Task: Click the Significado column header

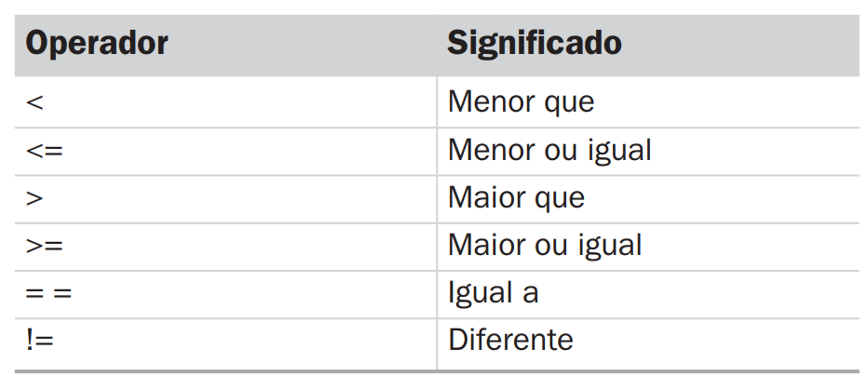Action: coord(535,45)
